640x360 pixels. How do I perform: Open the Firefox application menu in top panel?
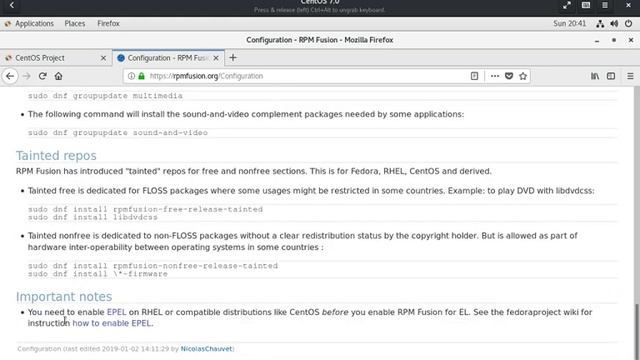(108, 24)
